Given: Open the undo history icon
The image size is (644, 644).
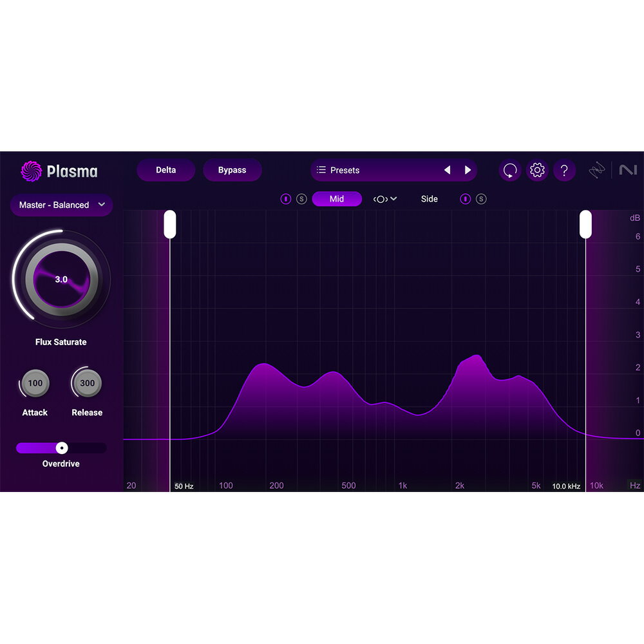Looking at the screenshot, I should [509, 170].
